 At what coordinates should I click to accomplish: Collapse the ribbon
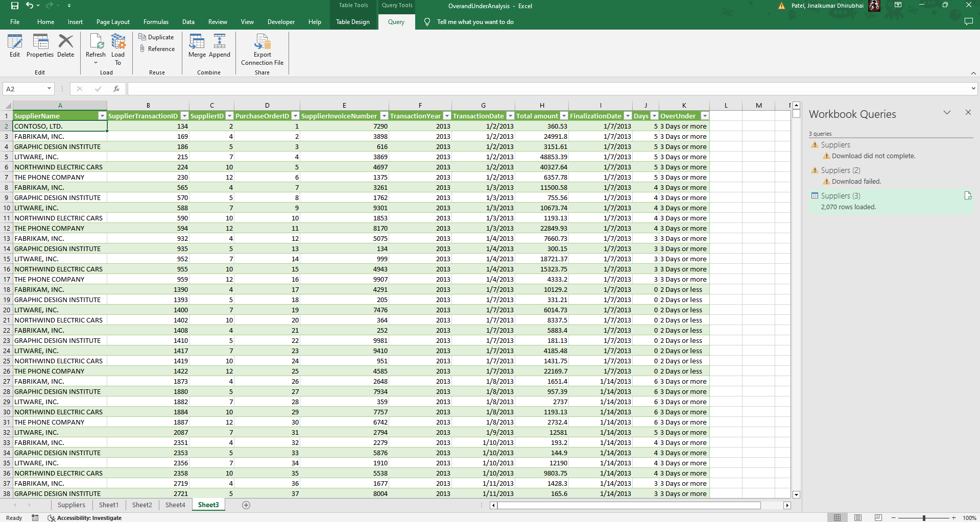[x=973, y=73]
